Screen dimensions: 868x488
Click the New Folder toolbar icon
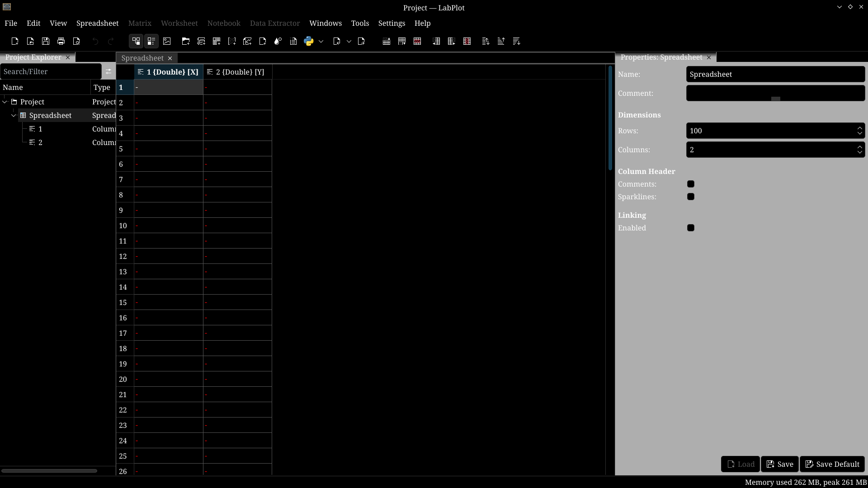click(186, 41)
